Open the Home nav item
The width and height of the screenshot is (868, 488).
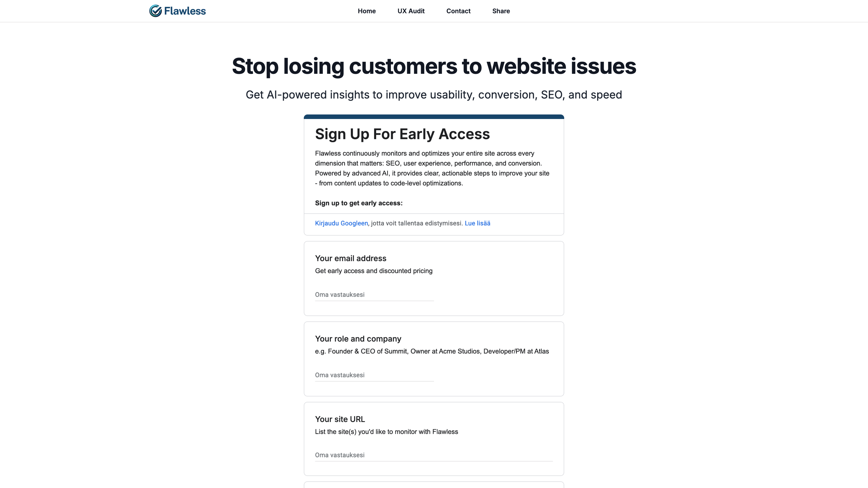(366, 11)
